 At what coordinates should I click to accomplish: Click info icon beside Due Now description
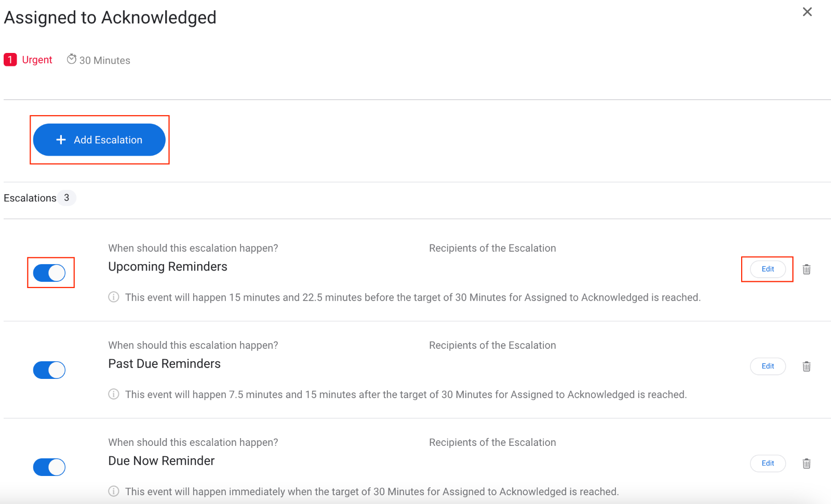click(x=114, y=492)
